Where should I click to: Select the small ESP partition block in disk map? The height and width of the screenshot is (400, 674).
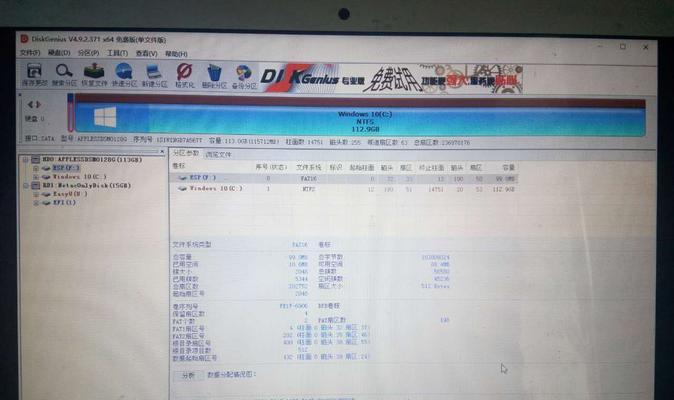[x=71, y=113]
